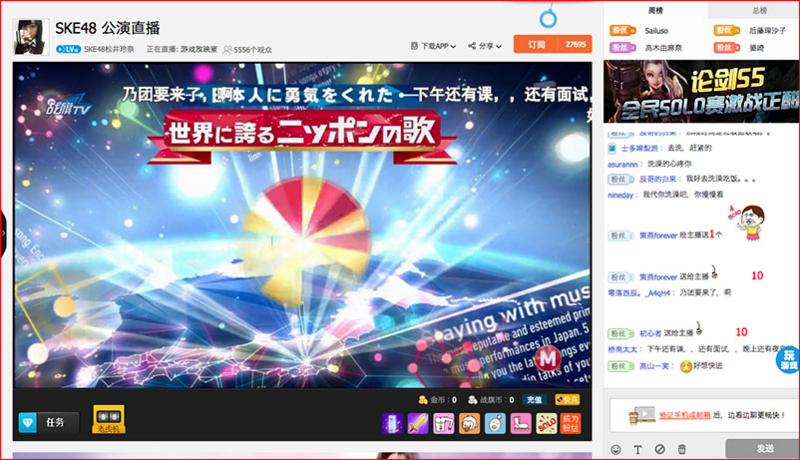Screen dimensions: 800x460
Task: Click chat username 初心者
Action: click(650, 333)
